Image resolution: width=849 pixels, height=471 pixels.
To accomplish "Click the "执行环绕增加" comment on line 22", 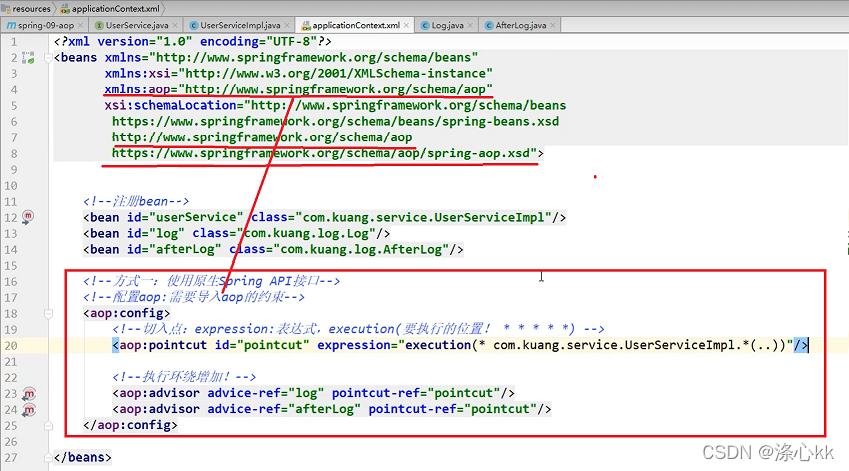I will pos(184,377).
